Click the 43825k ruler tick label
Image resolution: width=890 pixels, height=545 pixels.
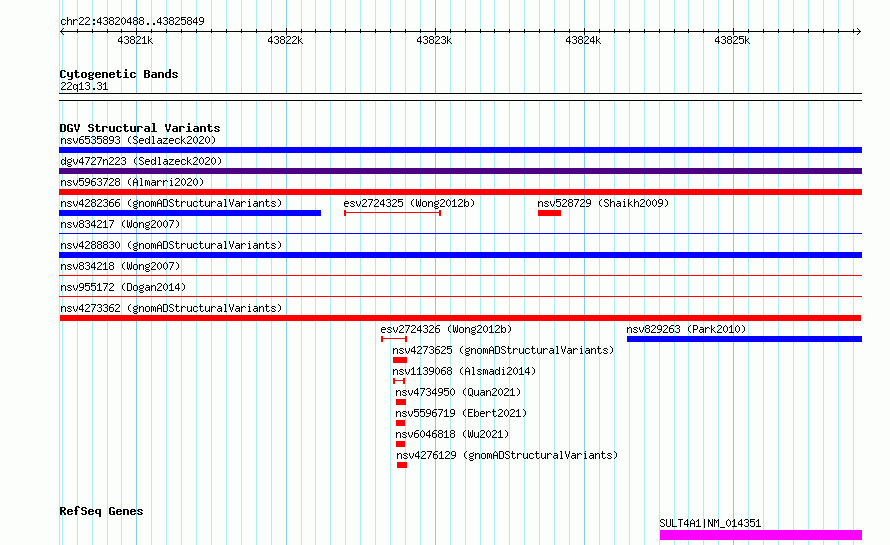(732, 40)
